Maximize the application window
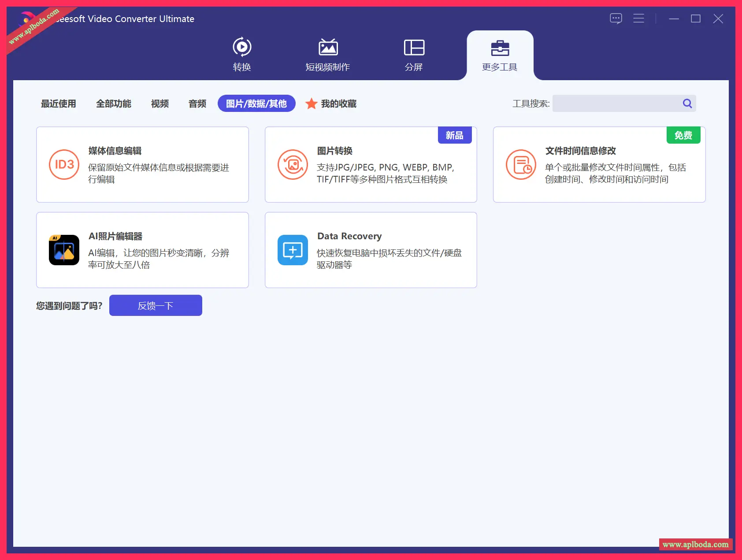742x560 pixels. click(x=696, y=19)
